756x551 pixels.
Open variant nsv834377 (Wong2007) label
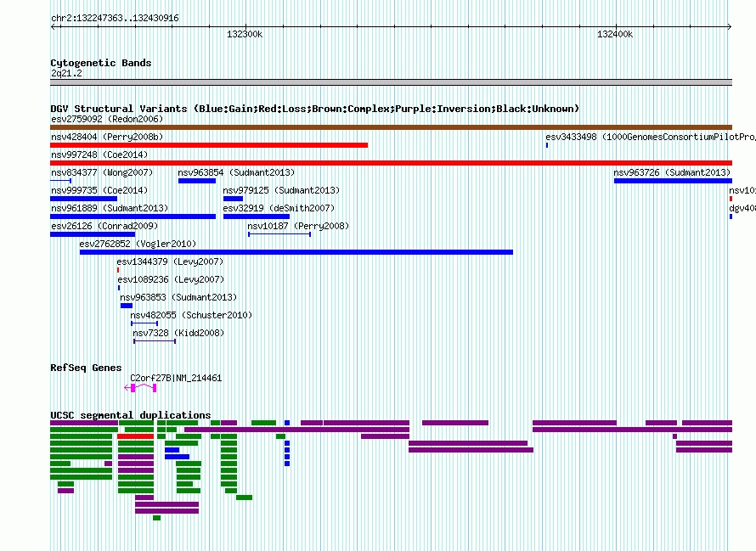click(102, 172)
